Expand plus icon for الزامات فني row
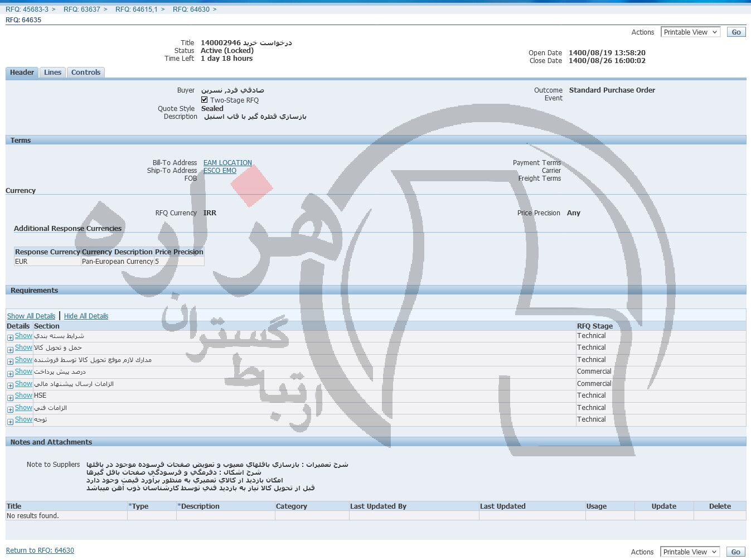751x560 pixels. pos(10,409)
